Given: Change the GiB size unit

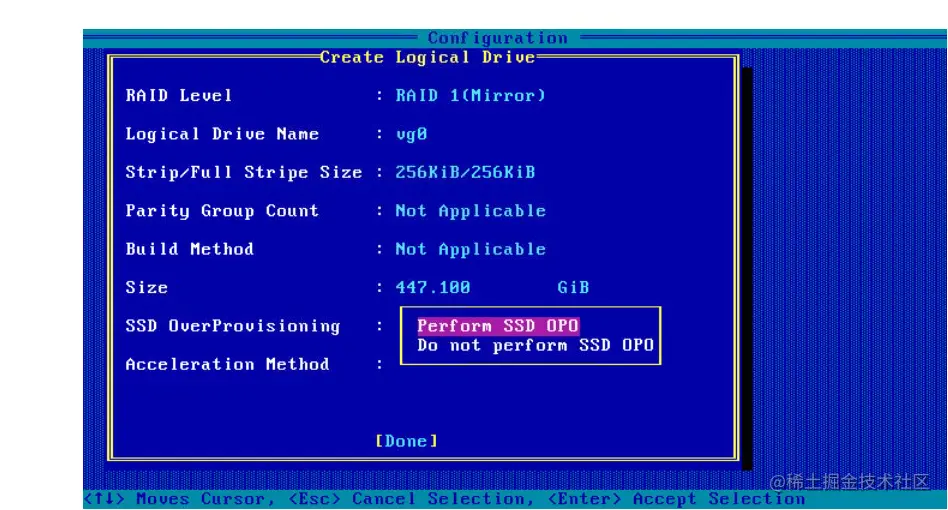Looking at the screenshot, I should (x=573, y=288).
